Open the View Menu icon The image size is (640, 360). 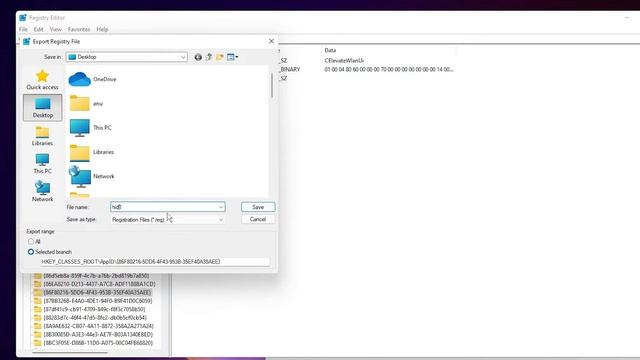(x=232, y=57)
